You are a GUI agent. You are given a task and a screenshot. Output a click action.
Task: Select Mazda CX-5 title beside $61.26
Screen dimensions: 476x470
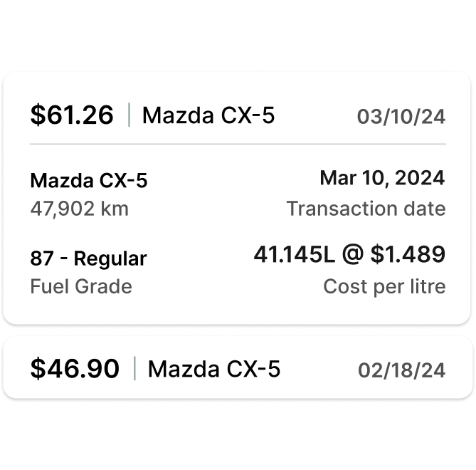(x=208, y=115)
